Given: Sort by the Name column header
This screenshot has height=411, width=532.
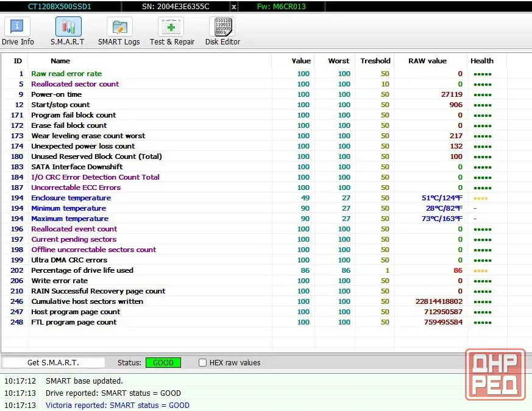Looking at the screenshot, I should [60, 61].
